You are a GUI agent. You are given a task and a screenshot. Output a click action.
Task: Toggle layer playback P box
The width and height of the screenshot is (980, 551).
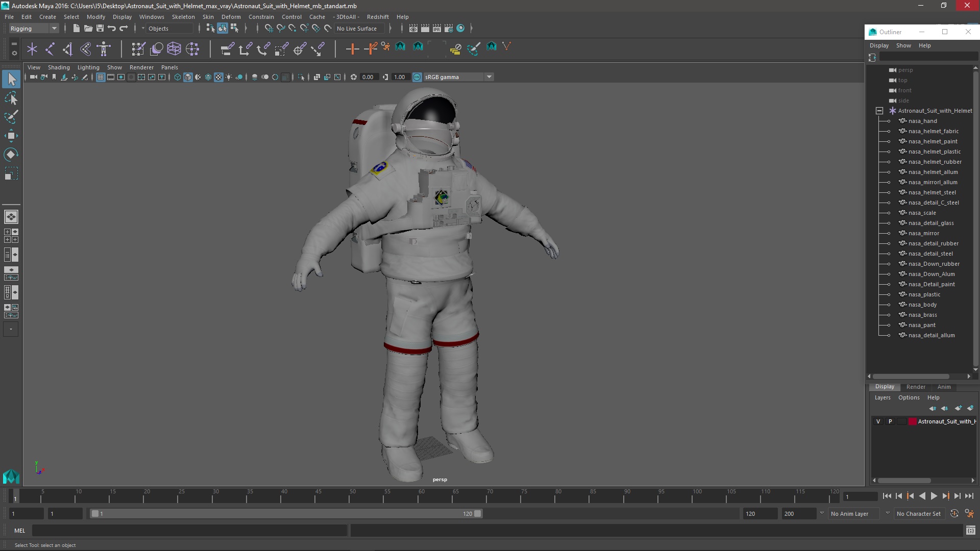coord(890,421)
